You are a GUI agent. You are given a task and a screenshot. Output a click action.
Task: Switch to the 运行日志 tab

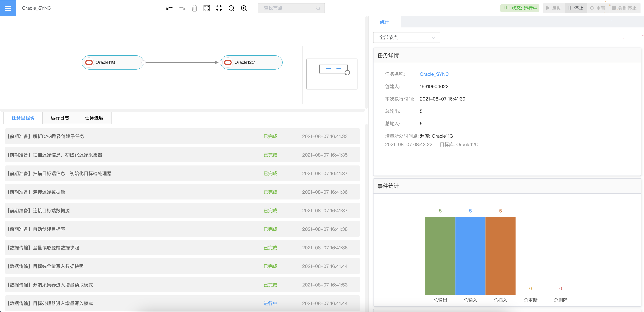tap(60, 118)
